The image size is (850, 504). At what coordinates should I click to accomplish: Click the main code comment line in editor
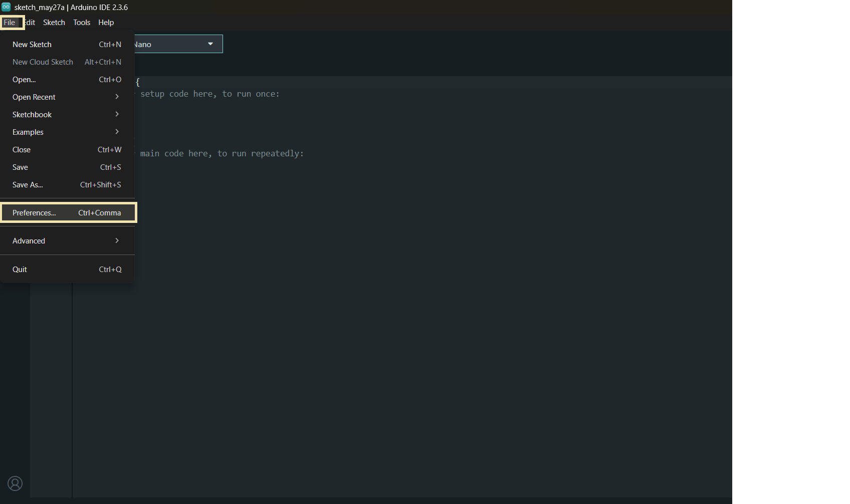[222, 154]
